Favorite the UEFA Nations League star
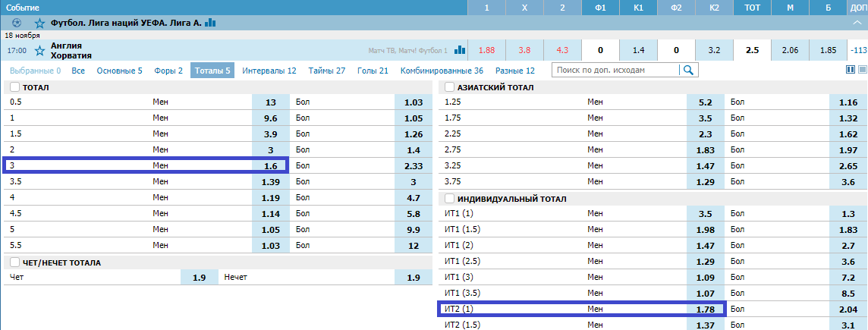 39,23
